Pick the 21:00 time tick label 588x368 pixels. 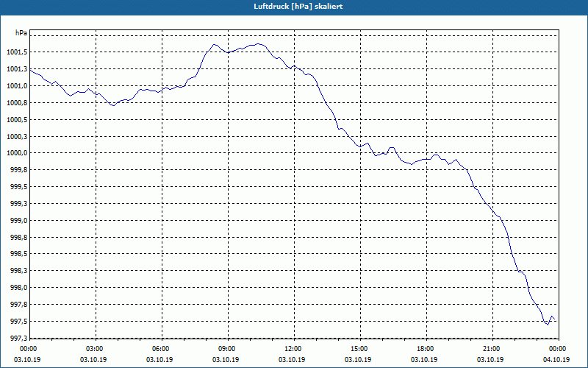(x=491, y=349)
